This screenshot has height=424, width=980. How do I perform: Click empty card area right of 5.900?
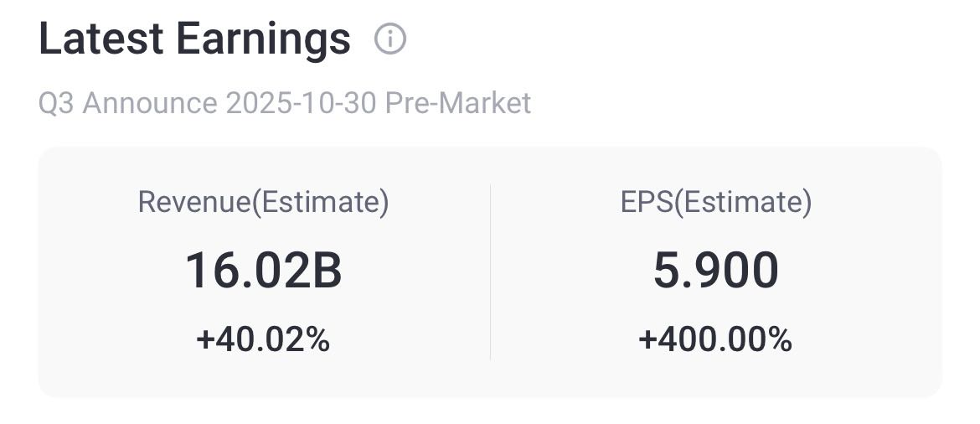point(863,271)
